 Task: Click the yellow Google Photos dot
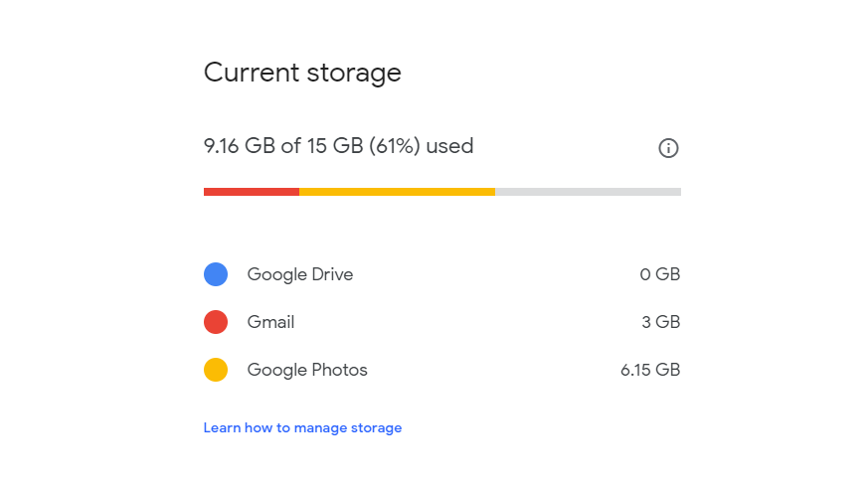click(216, 370)
